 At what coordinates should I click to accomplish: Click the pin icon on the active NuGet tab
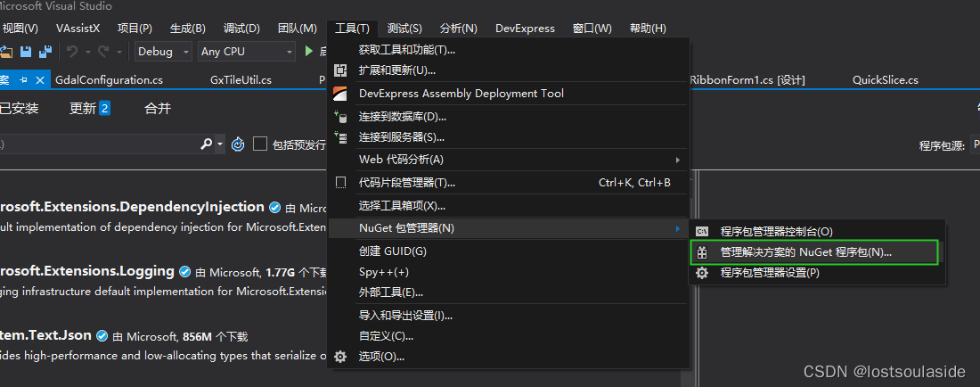point(24,80)
